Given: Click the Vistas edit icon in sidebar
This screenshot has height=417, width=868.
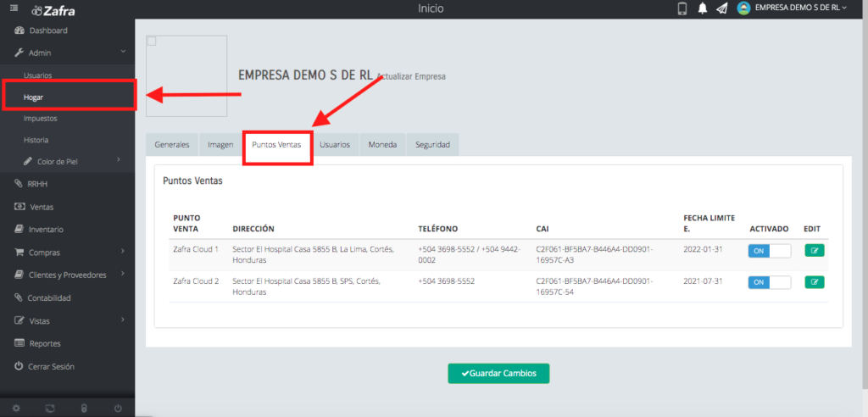Looking at the screenshot, I should (x=19, y=320).
